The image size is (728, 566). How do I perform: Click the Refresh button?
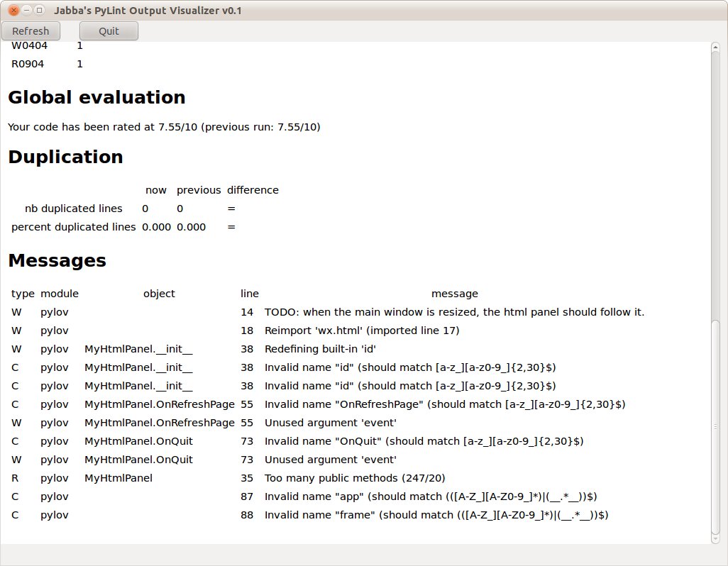[x=31, y=31]
